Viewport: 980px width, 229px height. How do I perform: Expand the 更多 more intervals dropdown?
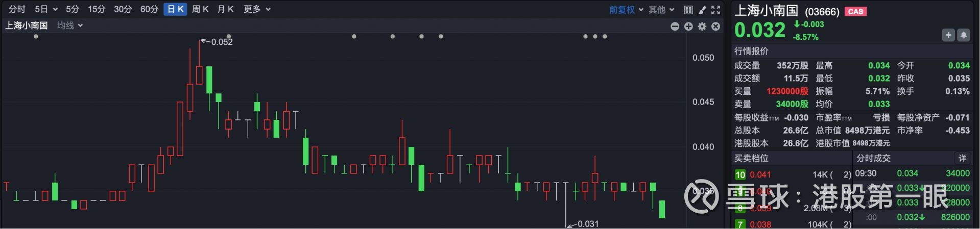257,9
